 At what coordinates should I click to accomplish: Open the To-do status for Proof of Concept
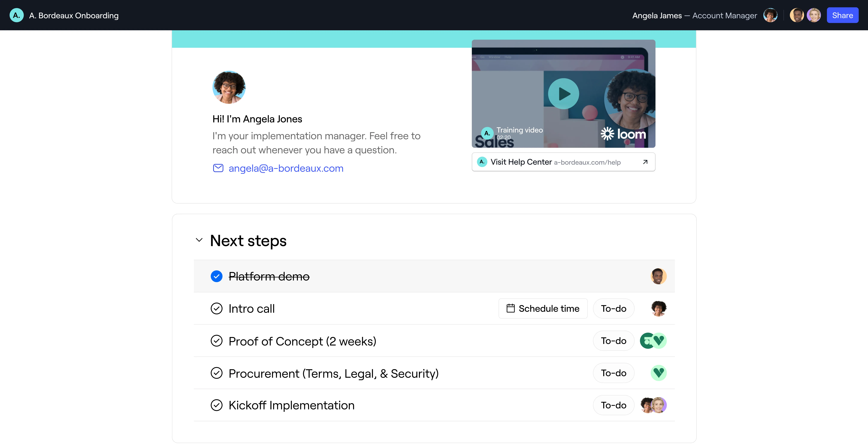[613, 341]
